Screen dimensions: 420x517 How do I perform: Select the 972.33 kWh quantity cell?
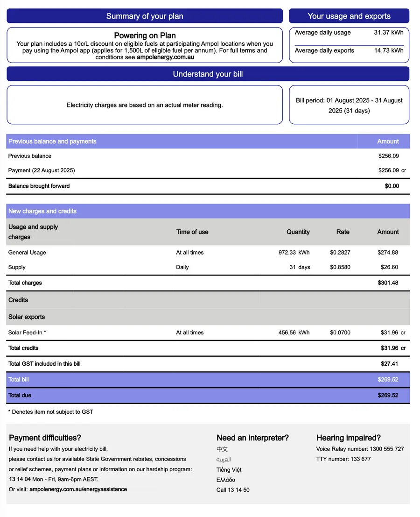coord(294,253)
